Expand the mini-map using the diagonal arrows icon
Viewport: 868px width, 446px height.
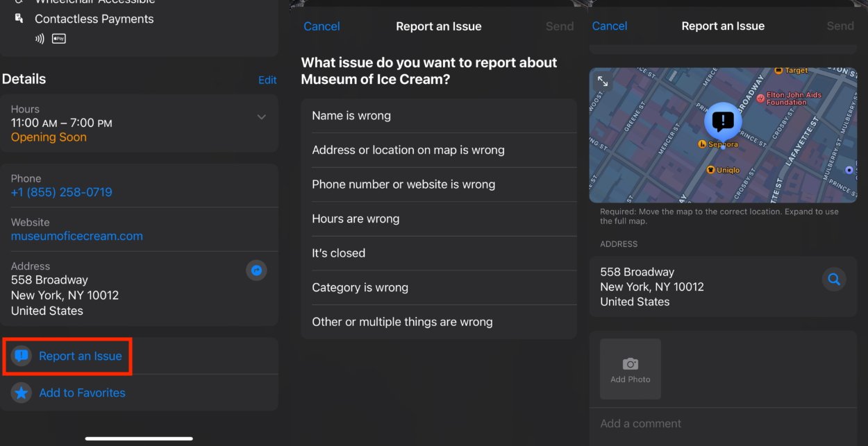pyautogui.click(x=603, y=80)
